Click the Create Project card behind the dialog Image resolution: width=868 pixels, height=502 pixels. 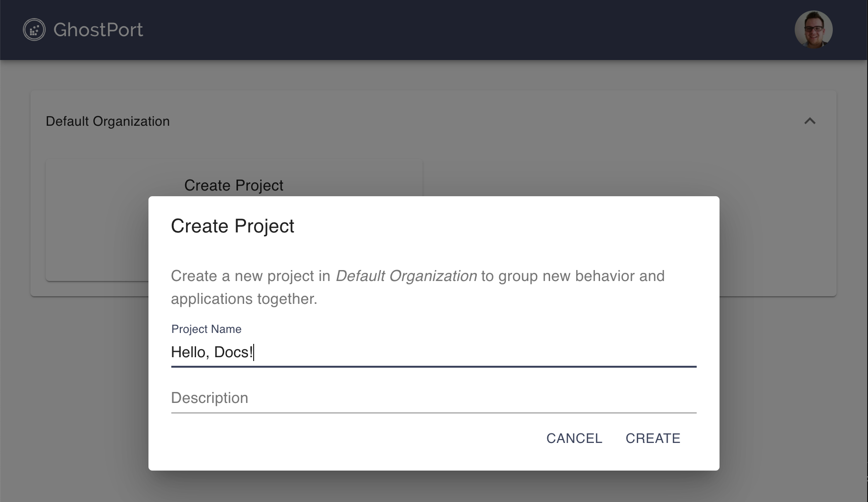pyautogui.click(x=234, y=185)
